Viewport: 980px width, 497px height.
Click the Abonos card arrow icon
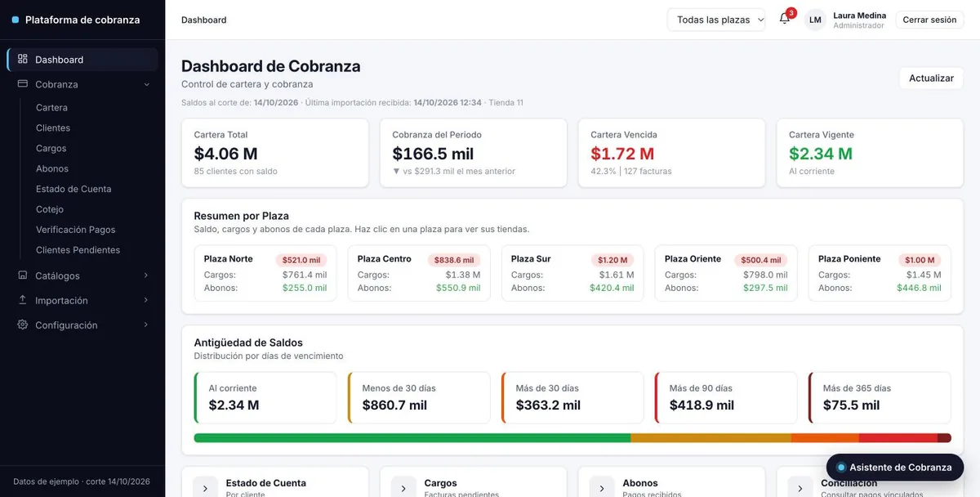tap(602, 488)
